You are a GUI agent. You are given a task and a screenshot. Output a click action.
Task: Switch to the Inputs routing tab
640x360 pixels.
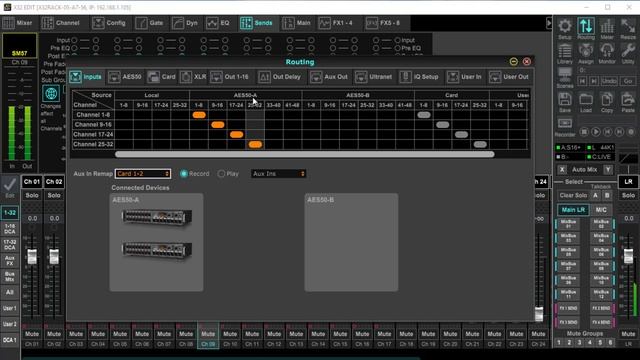86,77
